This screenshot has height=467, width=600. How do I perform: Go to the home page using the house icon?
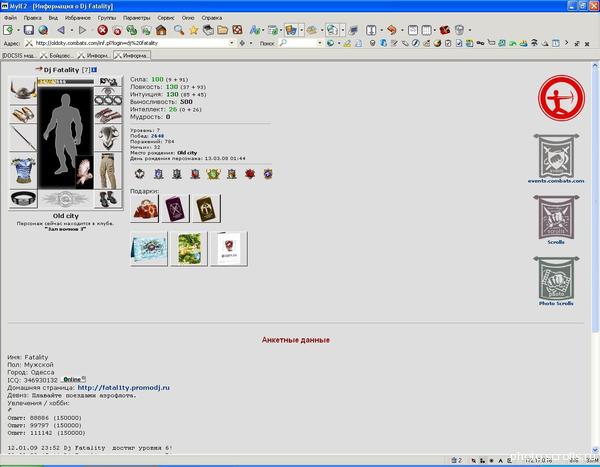pos(161,30)
